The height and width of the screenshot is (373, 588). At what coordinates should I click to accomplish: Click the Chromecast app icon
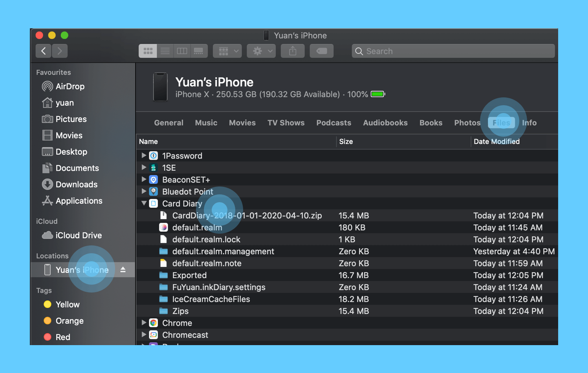click(x=154, y=335)
